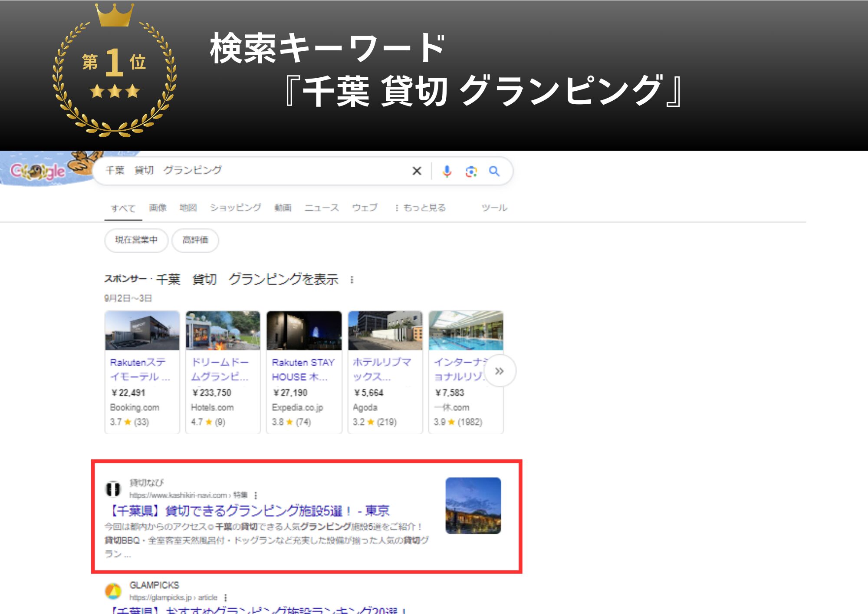Open the ドリームドームグランピ... hotel link

pos(220,370)
